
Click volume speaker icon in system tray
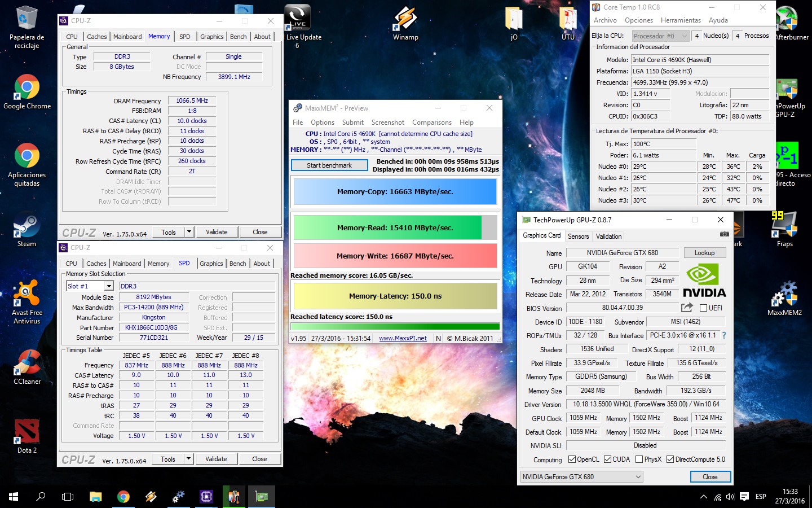[x=731, y=497]
